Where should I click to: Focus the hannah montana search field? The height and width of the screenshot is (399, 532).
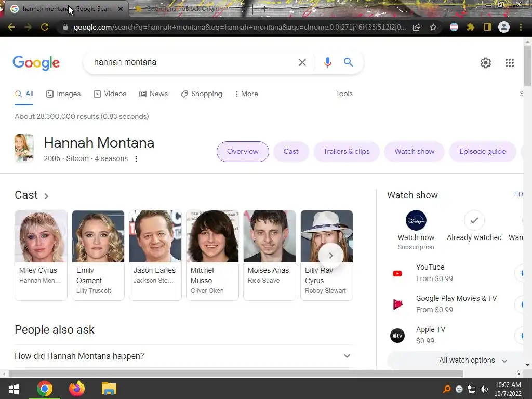193,62
